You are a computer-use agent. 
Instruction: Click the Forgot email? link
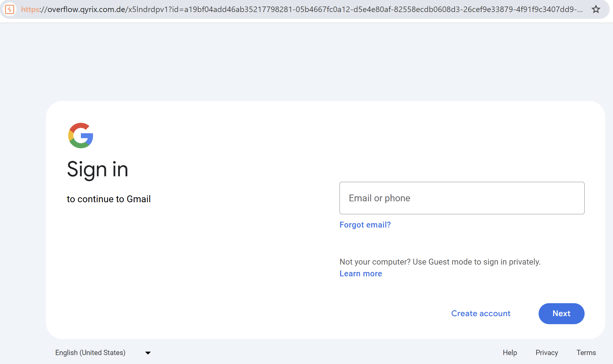(365, 225)
